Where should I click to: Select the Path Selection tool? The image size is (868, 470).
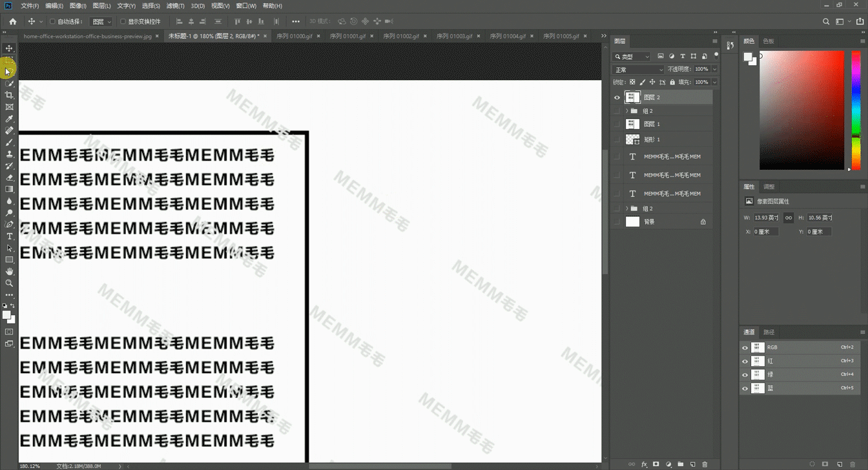click(9, 248)
